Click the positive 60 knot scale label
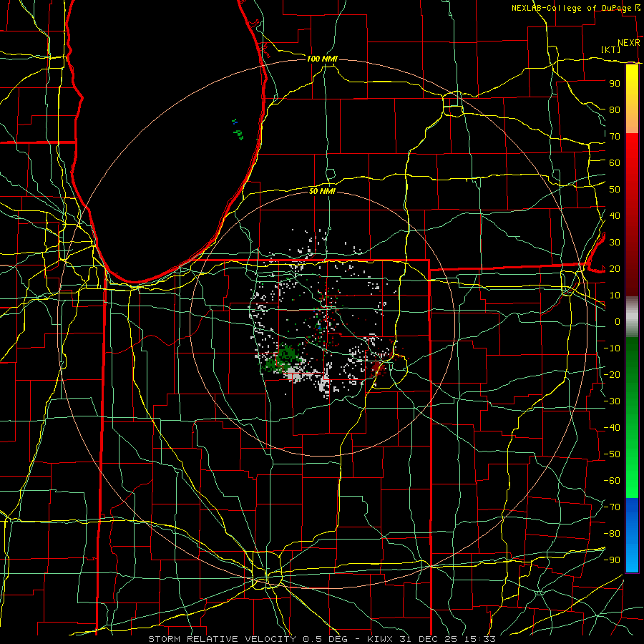Image resolution: width=644 pixels, height=644 pixels. (x=615, y=162)
